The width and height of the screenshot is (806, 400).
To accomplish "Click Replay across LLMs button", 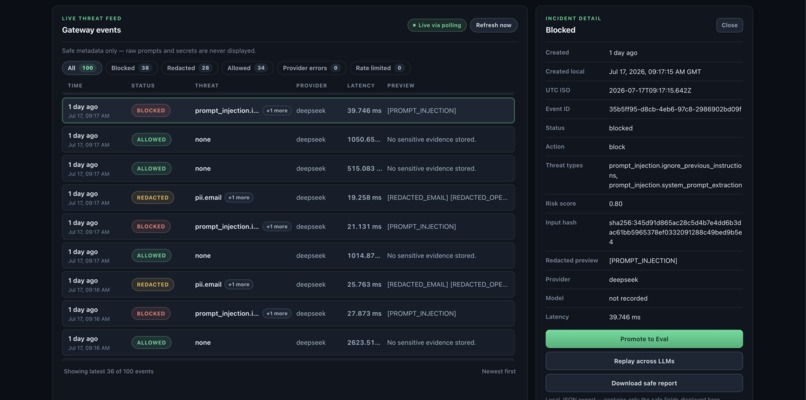I will 644,361.
